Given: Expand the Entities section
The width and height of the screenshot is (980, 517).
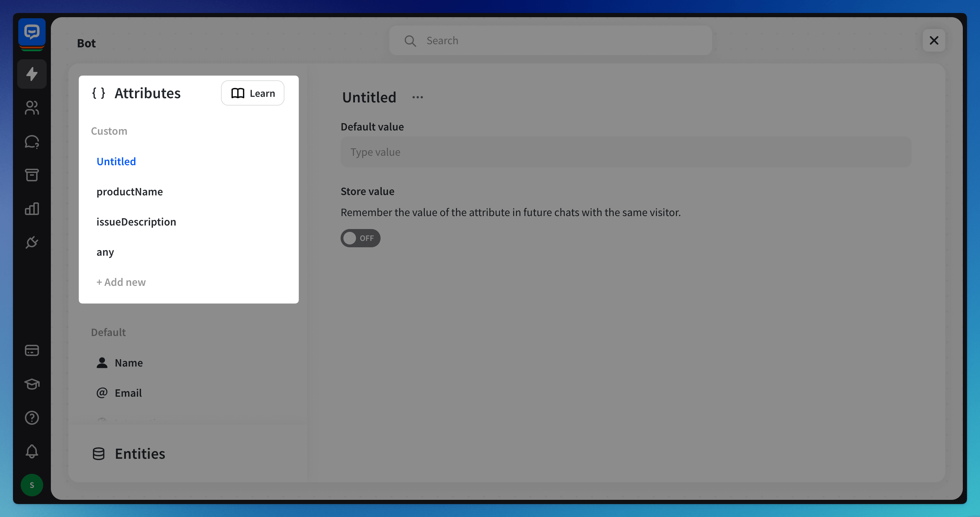Looking at the screenshot, I should point(140,454).
